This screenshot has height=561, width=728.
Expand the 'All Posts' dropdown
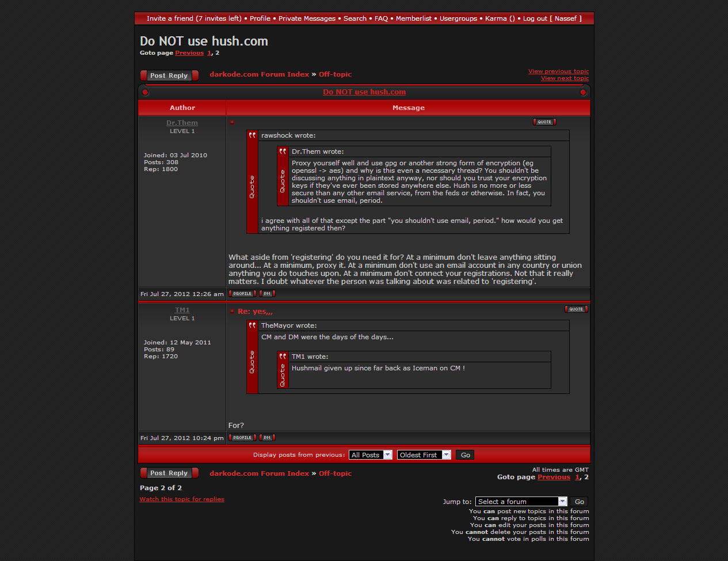pyautogui.click(x=370, y=455)
